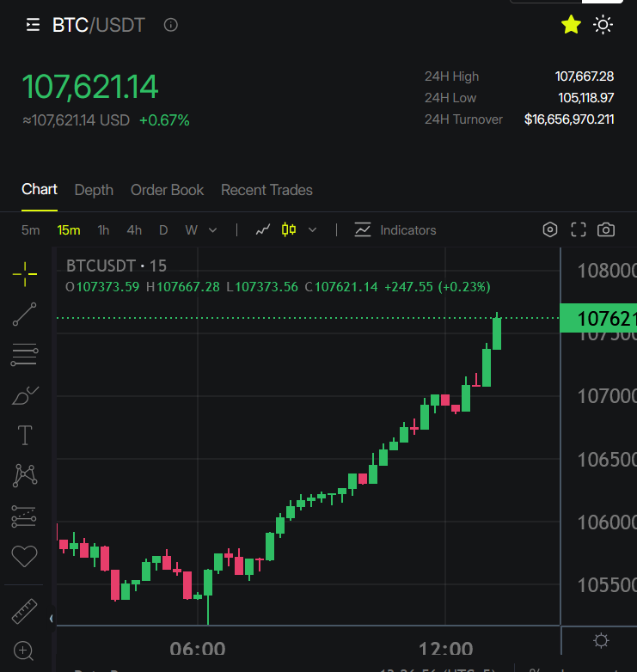Click the last price 107,621.14
This screenshot has width=637, height=672.
(90, 87)
